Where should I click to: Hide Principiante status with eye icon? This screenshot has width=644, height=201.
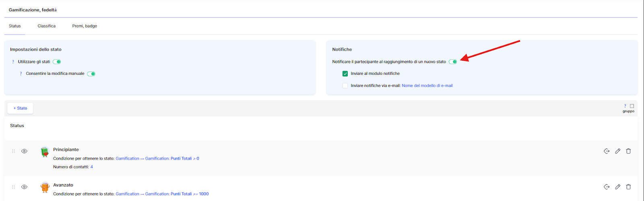25,152
